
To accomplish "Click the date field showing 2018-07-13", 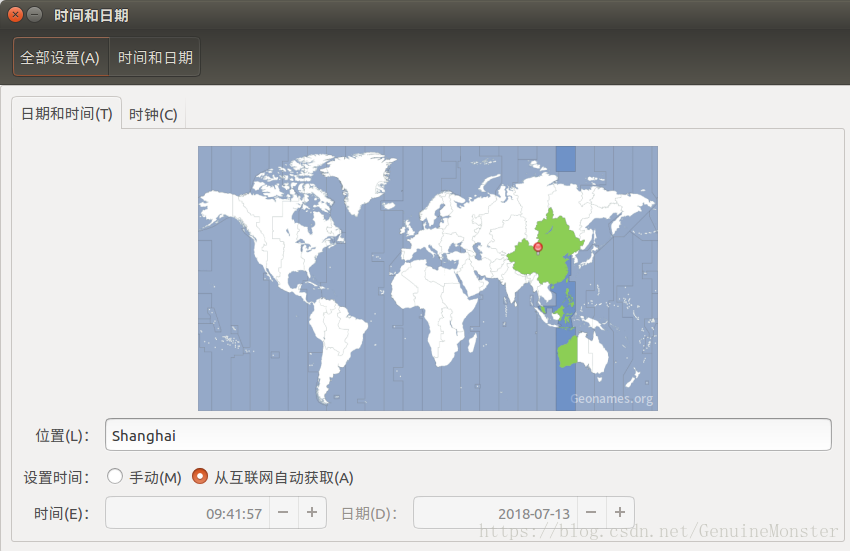I will (x=495, y=513).
